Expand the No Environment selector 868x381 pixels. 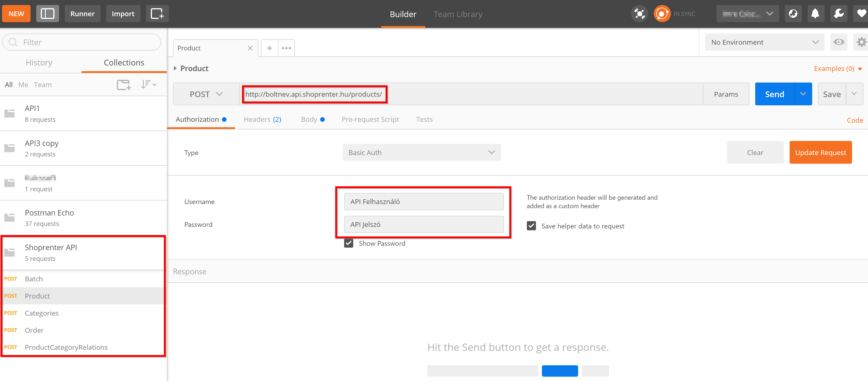coord(764,42)
